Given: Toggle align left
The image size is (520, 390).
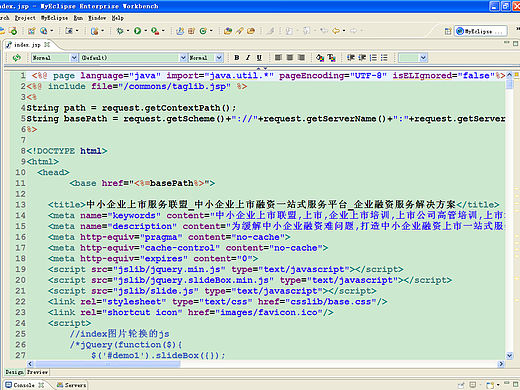Looking at the screenshot, I should coord(278,58).
